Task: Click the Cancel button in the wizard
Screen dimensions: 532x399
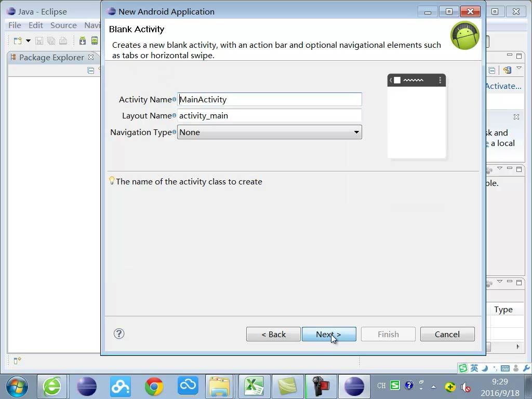Action: [447, 334]
